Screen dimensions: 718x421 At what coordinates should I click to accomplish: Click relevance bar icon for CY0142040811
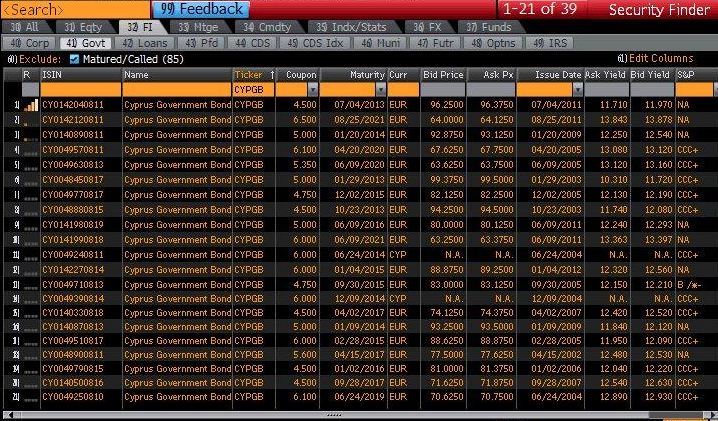coord(31,105)
